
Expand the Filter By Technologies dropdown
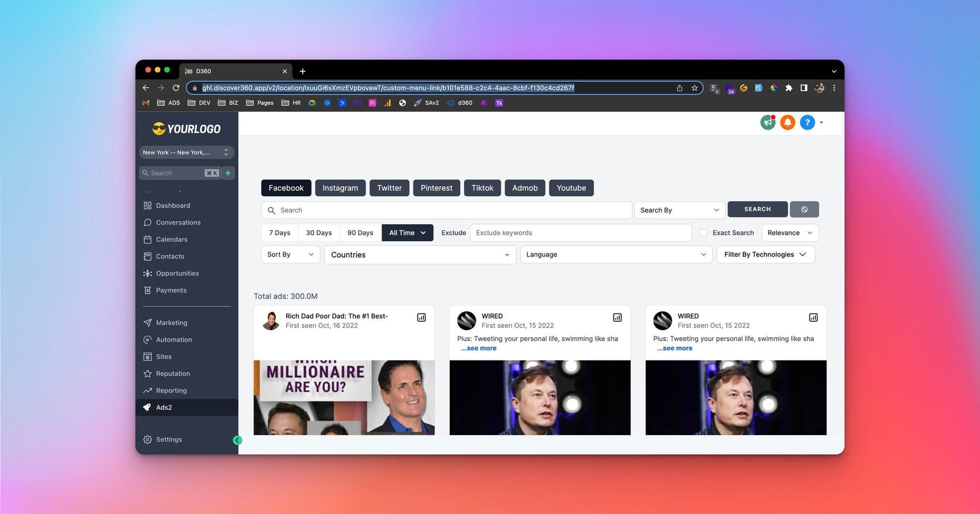[765, 255]
